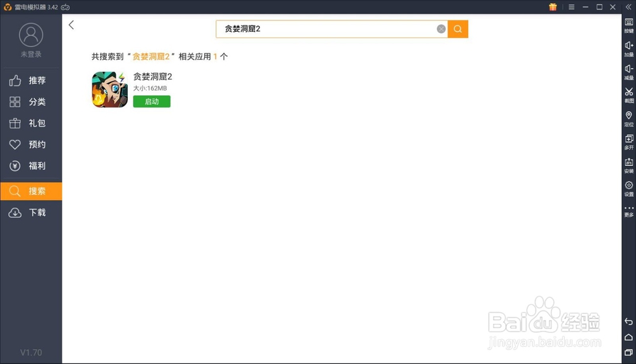Open the 分类 categories section
Image resolution: width=636 pixels, height=364 pixels.
(31, 102)
